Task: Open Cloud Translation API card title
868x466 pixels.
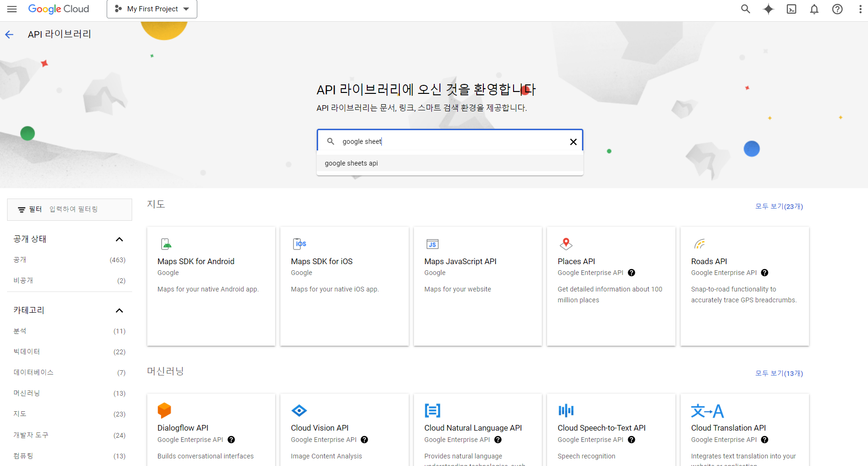Action: click(728, 428)
